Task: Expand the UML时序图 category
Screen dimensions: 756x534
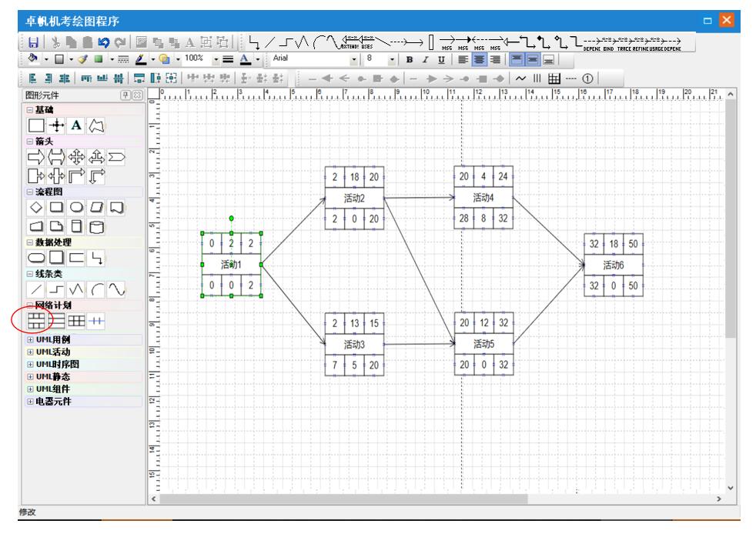Action: tap(30, 365)
